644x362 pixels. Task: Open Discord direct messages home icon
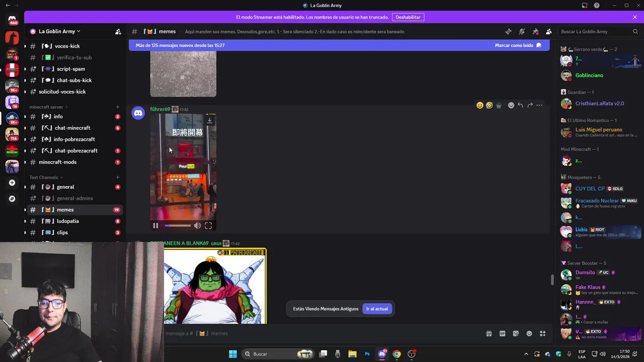[x=12, y=19]
